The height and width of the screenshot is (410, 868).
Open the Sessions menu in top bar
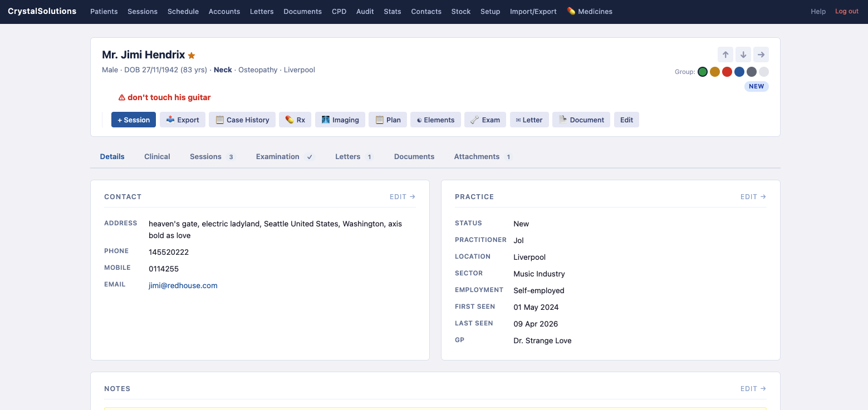pos(143,11)
